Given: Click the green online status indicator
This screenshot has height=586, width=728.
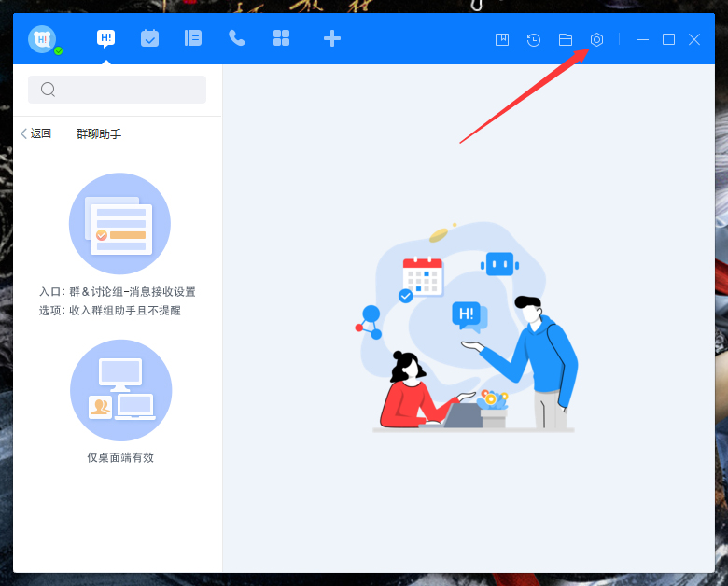Looking at the screenshot, I should tap(59, 51).
